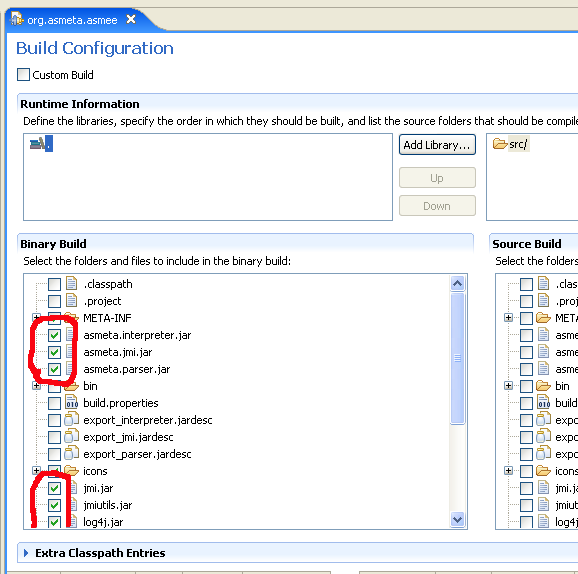The height and width of the screenshot is (574, 578).
Task: Click the library icon in Runtime Information list
Action: (x=37, y=143)
